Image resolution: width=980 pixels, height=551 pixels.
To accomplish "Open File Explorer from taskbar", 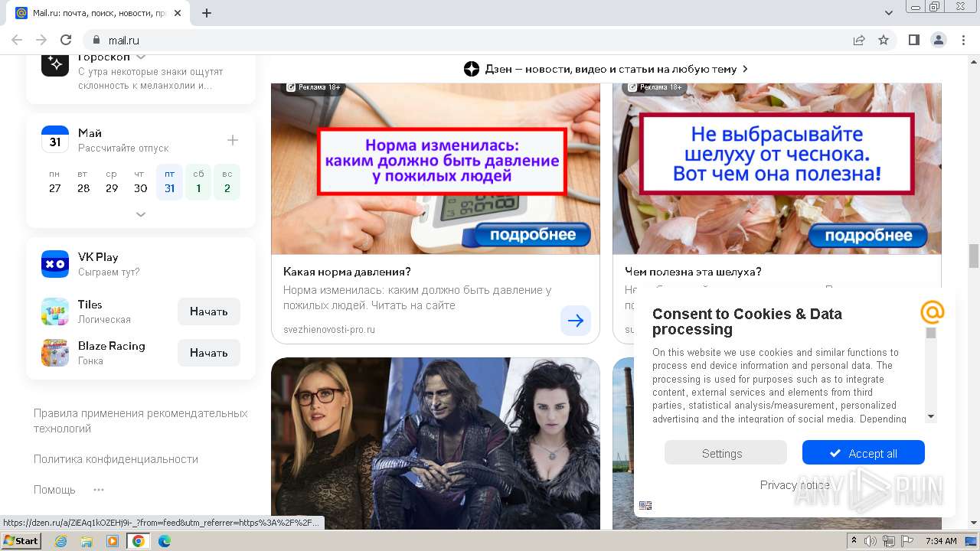I will [87, 541].
